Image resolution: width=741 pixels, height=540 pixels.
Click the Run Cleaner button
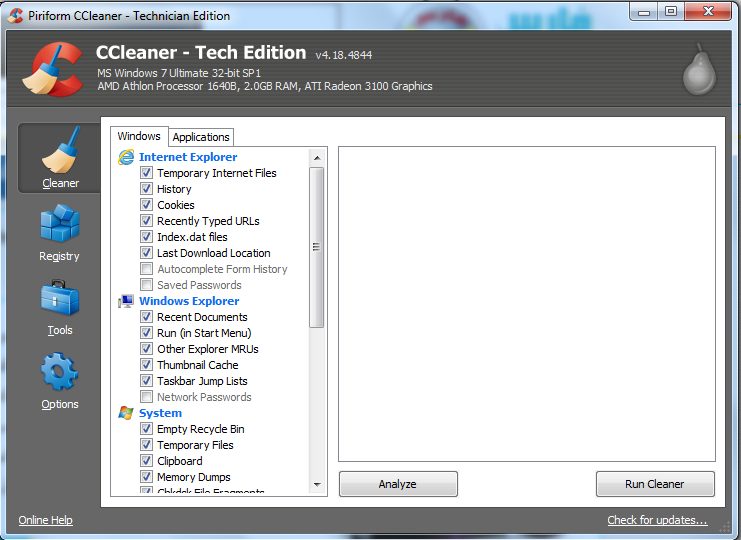(x=655, y=484)
